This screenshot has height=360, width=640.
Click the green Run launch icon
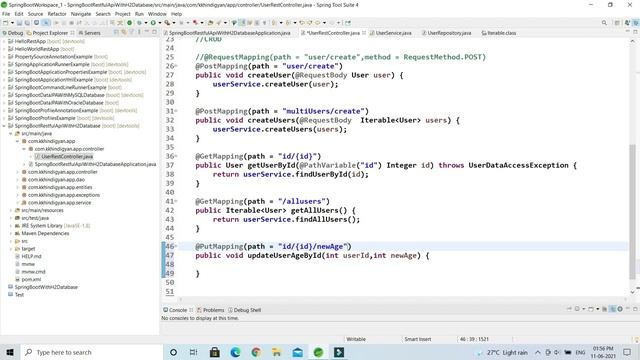(153, 23)
